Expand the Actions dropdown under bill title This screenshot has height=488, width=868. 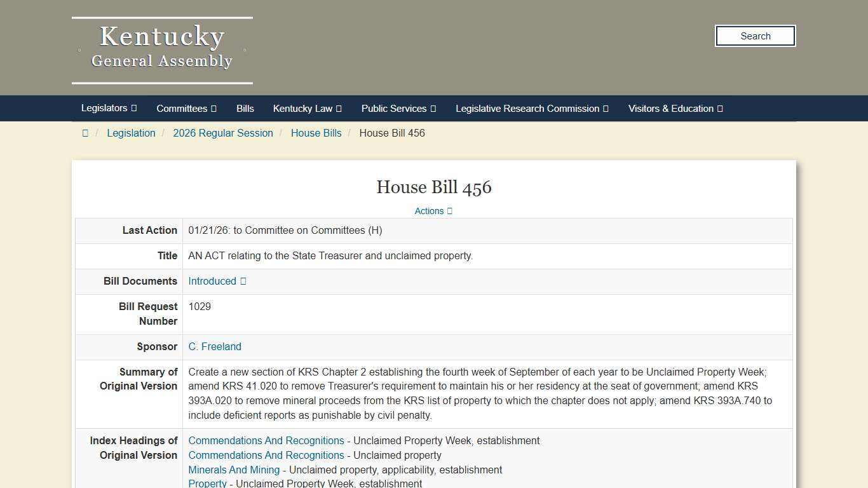pyautogui.click(x=433, y=211)
